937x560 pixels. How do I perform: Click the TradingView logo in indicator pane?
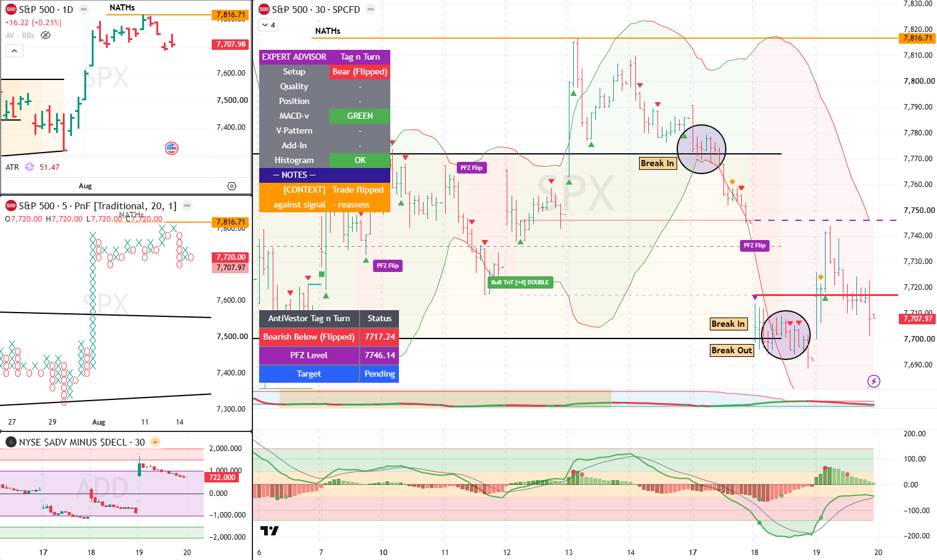[269, 530]
